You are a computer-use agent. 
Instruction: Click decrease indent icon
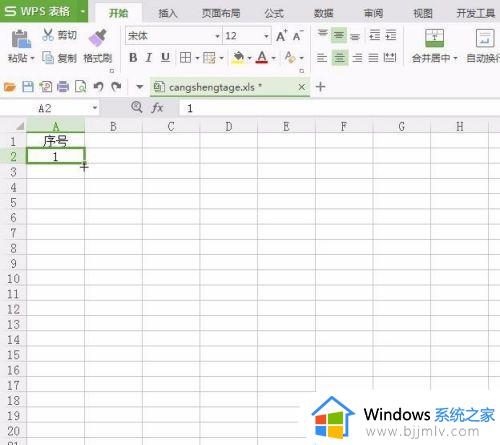[x=374, y=35]
